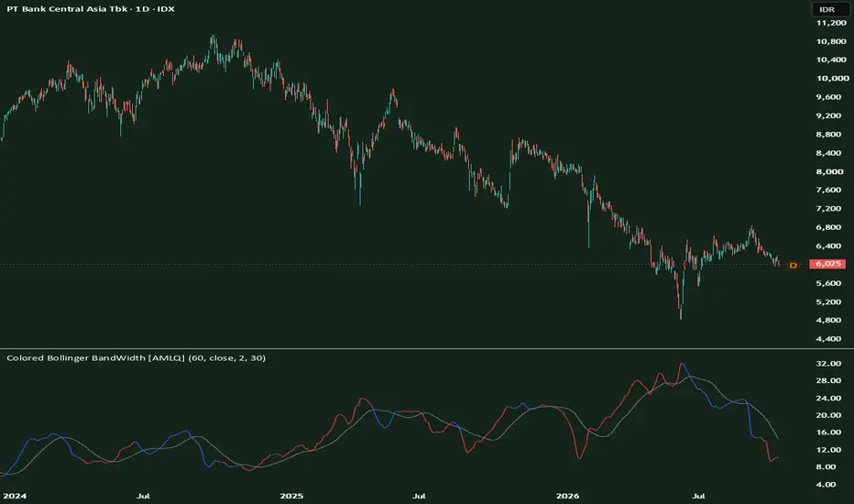The image size is (854, 504).
Task: Click the 8,000 price axis label
Action: 829,171
